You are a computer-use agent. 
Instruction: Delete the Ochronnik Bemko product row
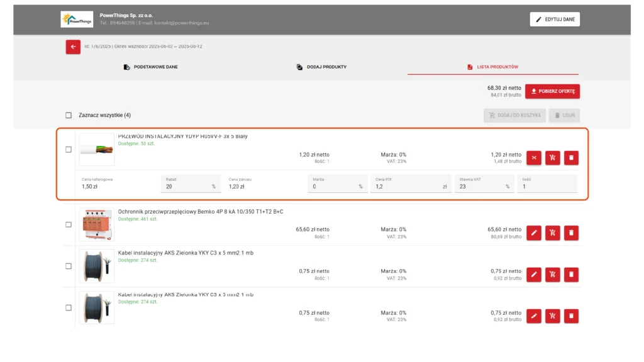(x=571, y=233)
